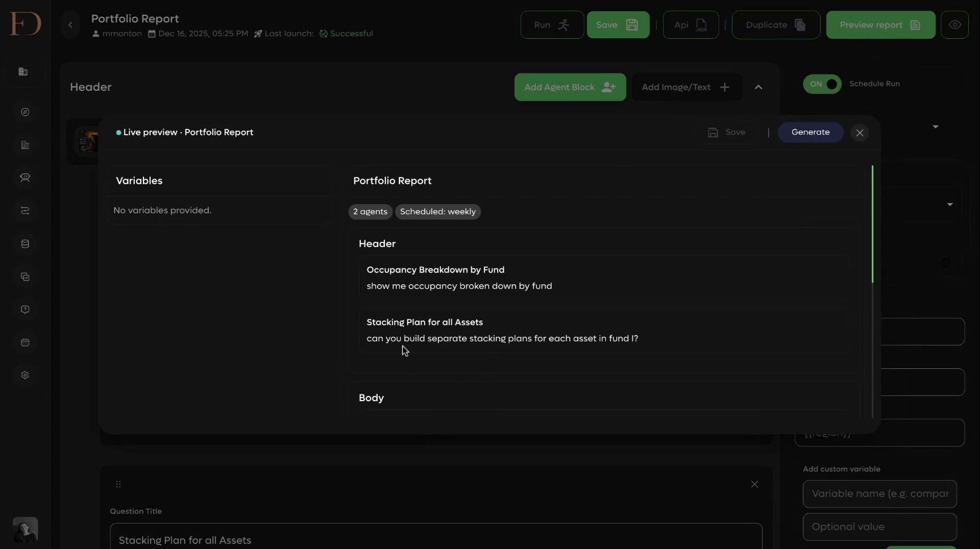The height and width of the screenshot is (549, 980).
Task: Remove the question block with its X icon
Action: pos(754,484)
